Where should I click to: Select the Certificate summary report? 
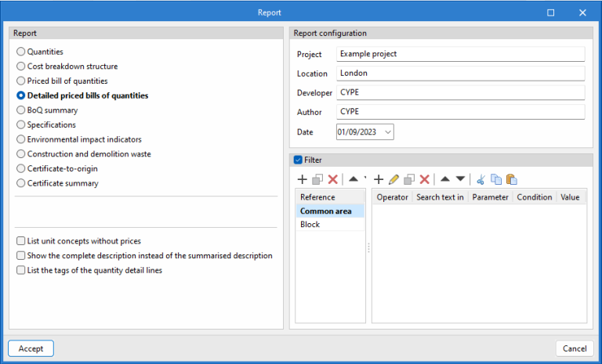[57, 183]
